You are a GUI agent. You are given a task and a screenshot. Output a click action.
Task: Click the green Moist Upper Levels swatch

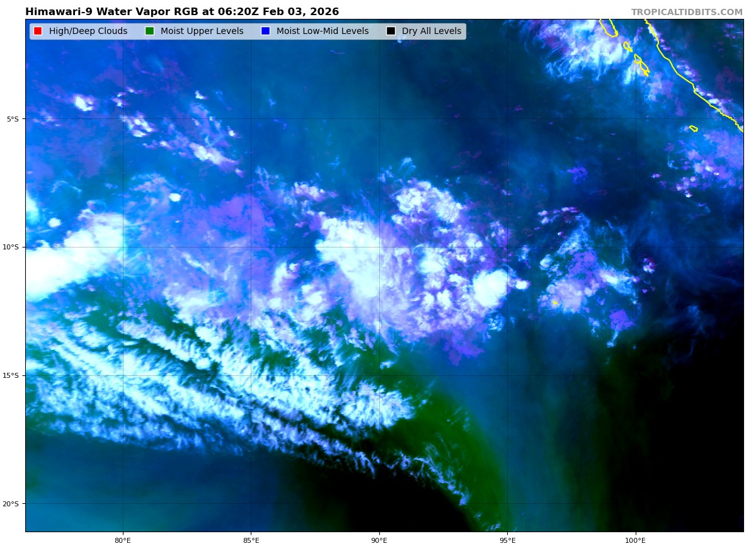(149, 31)
